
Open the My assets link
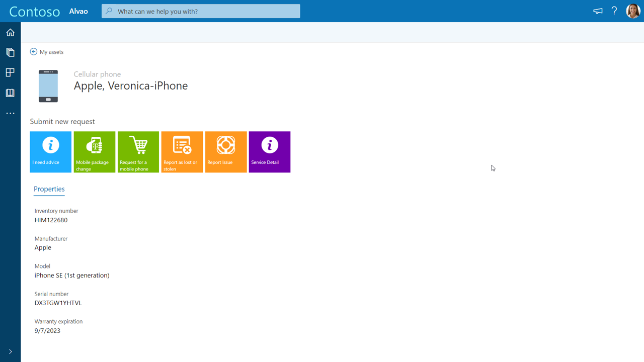click(x=51, y=52)
